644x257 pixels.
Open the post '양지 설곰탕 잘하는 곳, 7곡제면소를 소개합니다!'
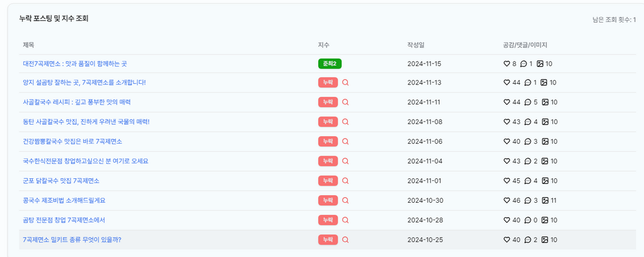click(84, 83)
